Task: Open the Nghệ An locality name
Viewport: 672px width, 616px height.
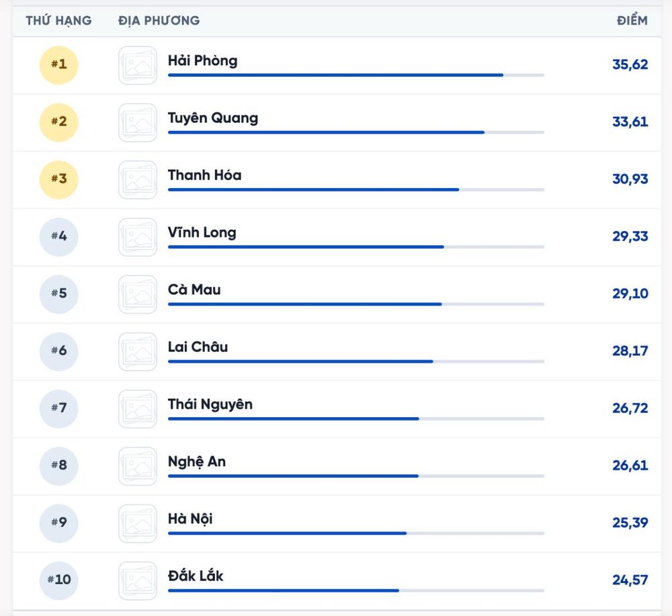Action: [x=197, y=461]
